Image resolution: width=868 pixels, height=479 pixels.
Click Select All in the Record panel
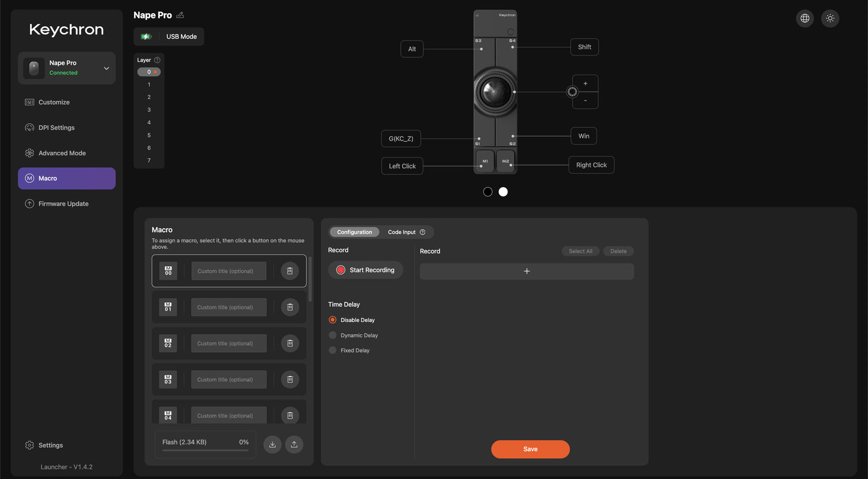580,251
